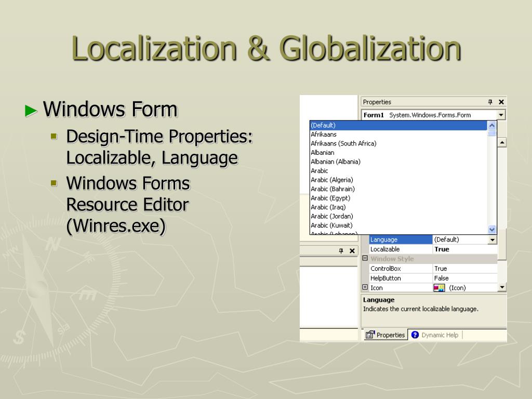Collapse the Window Style category

365,259
